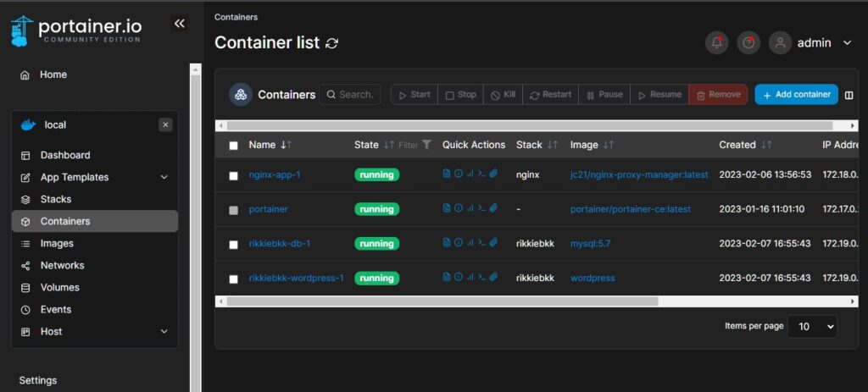Open console icon for portainer container
The width and height of the screenshot is (868, 392).
tap(481, 208)
